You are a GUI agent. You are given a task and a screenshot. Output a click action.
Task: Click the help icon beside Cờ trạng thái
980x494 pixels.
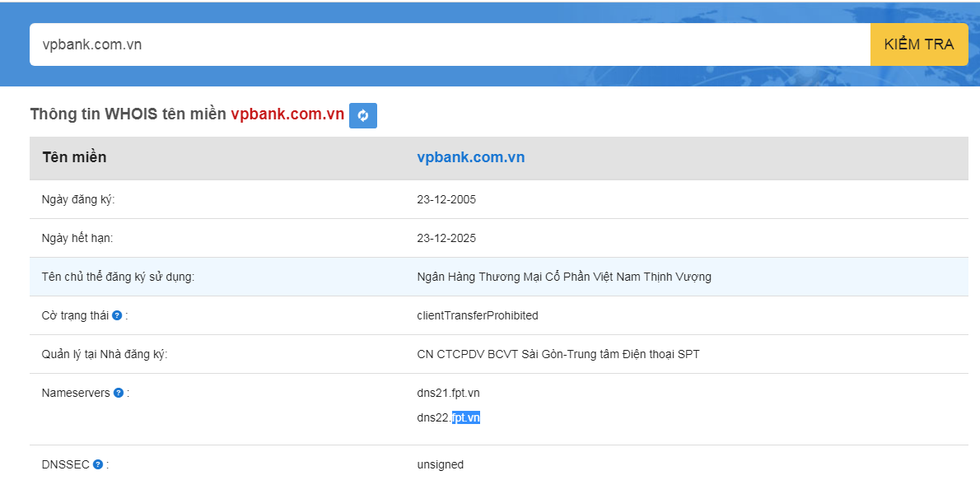click(117, 315)
